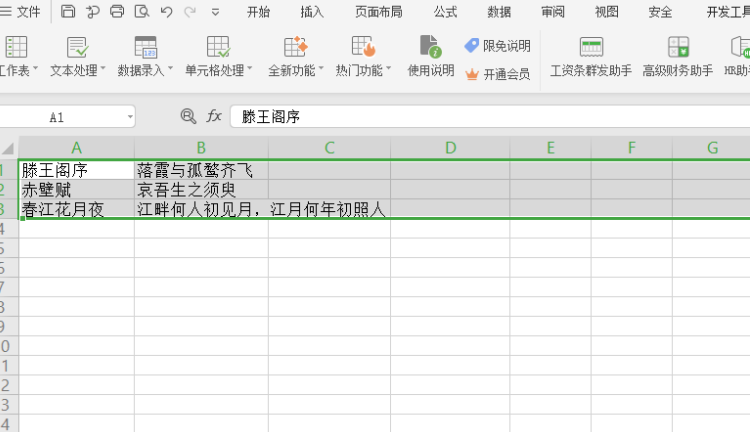Select cell containing 江畔何人初见月
The height and width of the screenshot is (432, 750).
point(201,209)
